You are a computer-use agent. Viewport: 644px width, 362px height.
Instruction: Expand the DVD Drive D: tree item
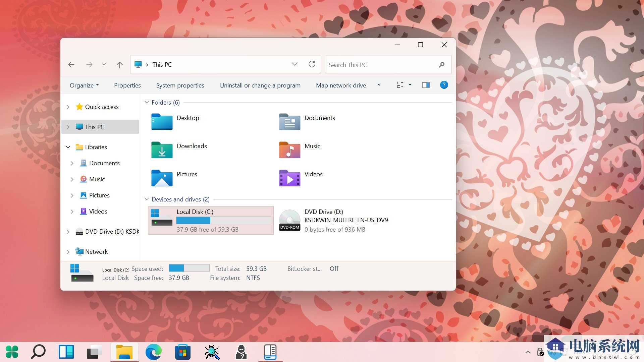point(68,231)
